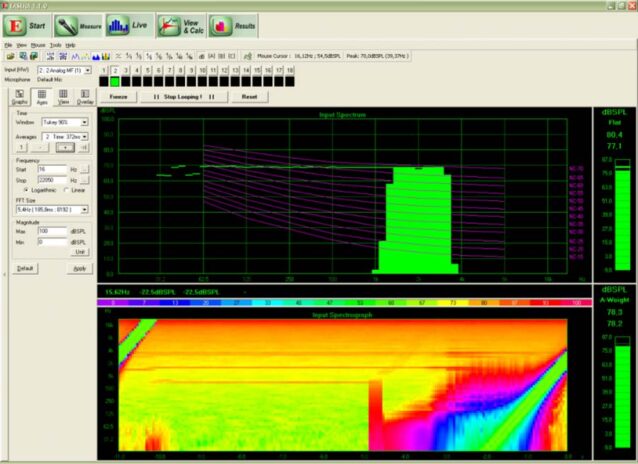The width and height of the screenshot is (638, 464).
Task: Click the Reset button
Action: (249, 97)
